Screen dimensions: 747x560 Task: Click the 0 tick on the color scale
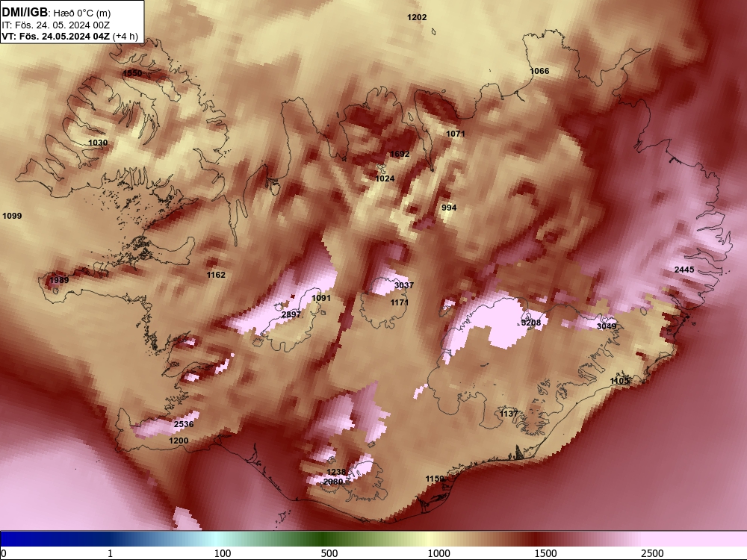pyautogui.click(x=4, y=553)
